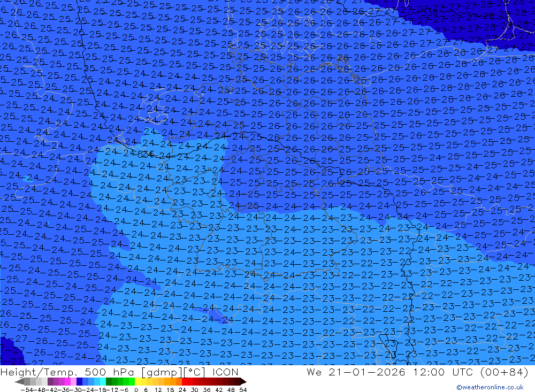Screen dimensions: 535x392
Task: Pick the darkest green swatch in the legend
Action: tap(109, 381)
